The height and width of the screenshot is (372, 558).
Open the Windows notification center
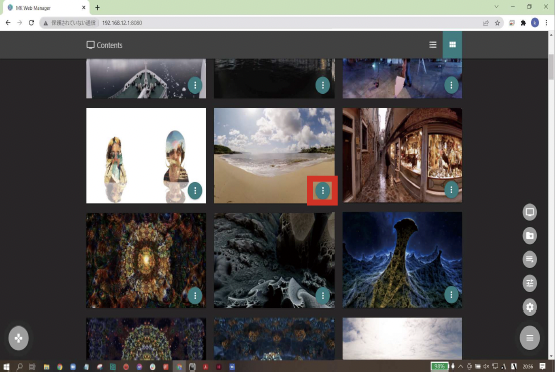click(542, 366)
